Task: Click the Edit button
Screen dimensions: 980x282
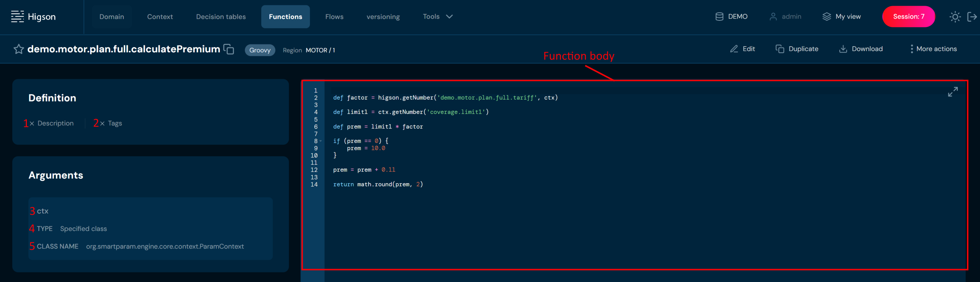Action: click(x=742, y=49)
